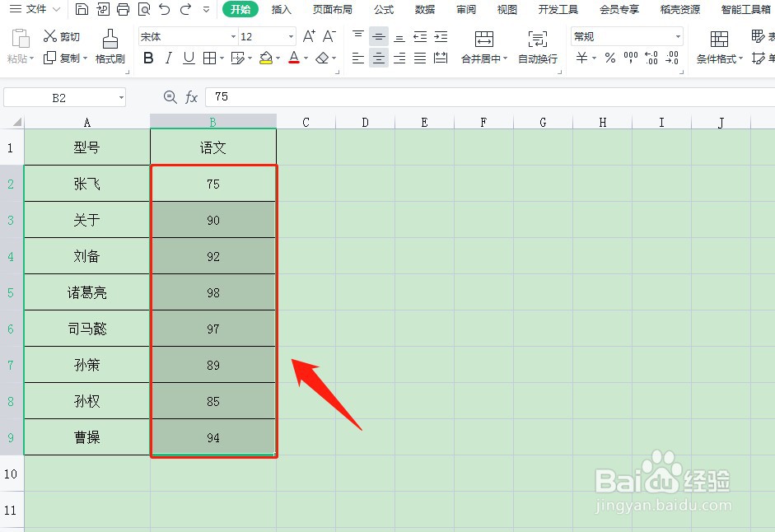Viewport: 775px width, 532px height.
Task: Select column B header
Action: click(x=213, y=122)
